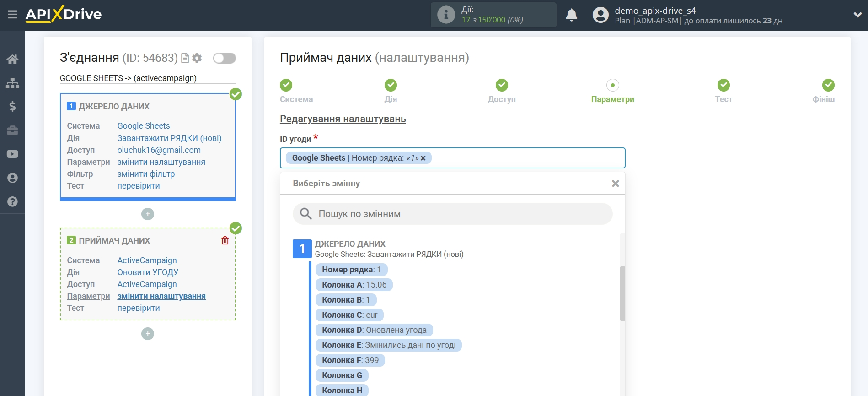
Task: Select variable Колонка E: Змінились дані
Action: click(x=389, y=345)
